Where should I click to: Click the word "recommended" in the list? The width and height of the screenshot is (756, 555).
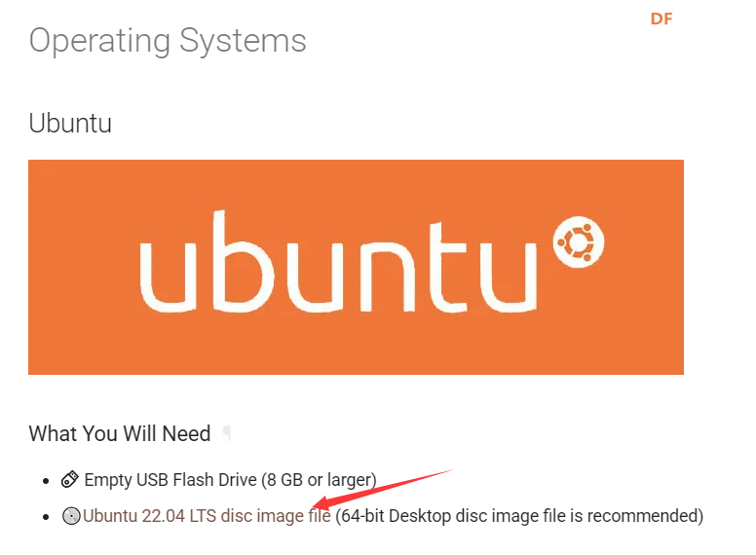(x=642, y=515)
